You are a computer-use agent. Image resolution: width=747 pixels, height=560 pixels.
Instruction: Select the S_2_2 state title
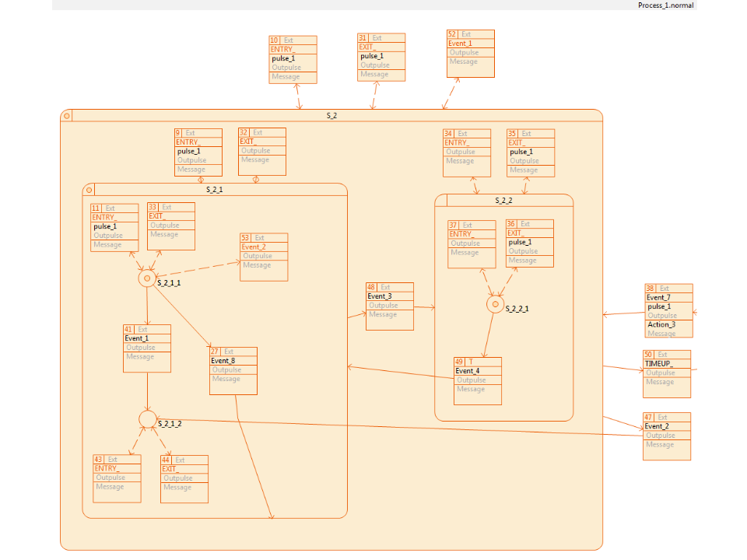[x=503, y=201]
